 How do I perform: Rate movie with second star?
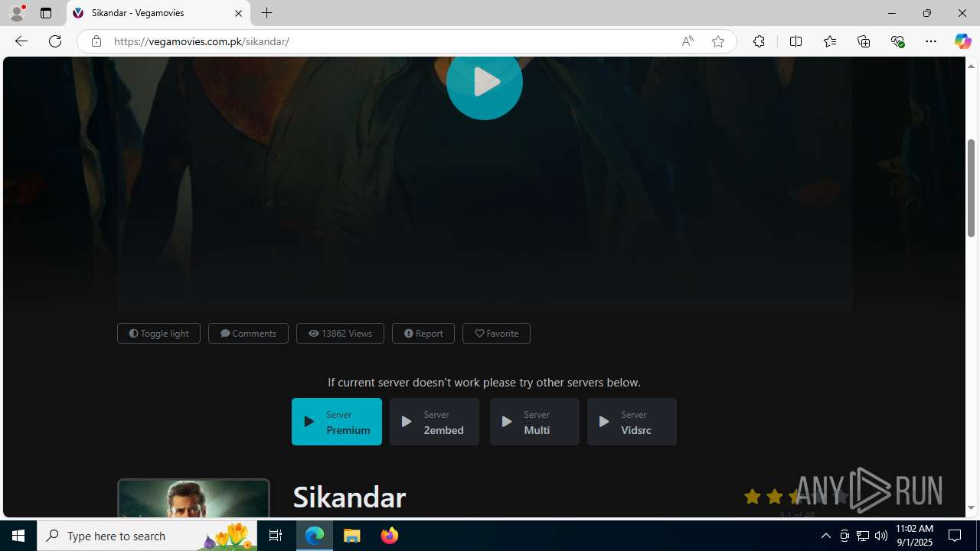pyautogui.click(x=775, y=497)
